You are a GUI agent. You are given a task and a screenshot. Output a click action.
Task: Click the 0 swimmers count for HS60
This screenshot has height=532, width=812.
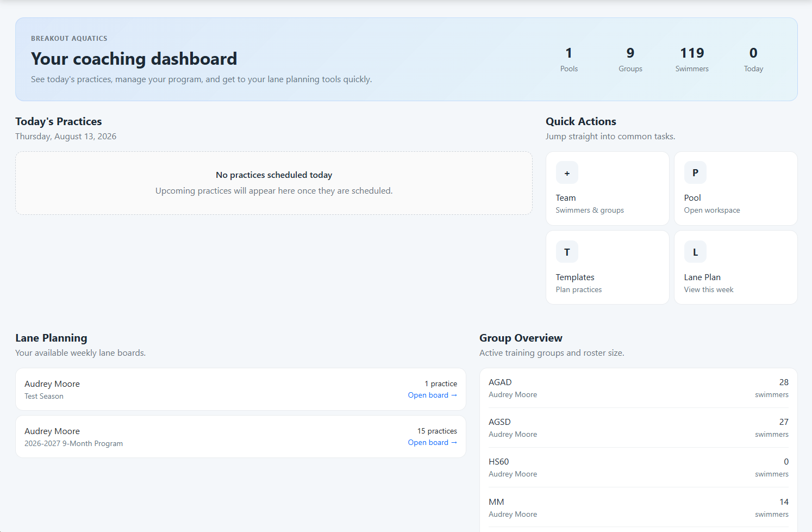772,468
